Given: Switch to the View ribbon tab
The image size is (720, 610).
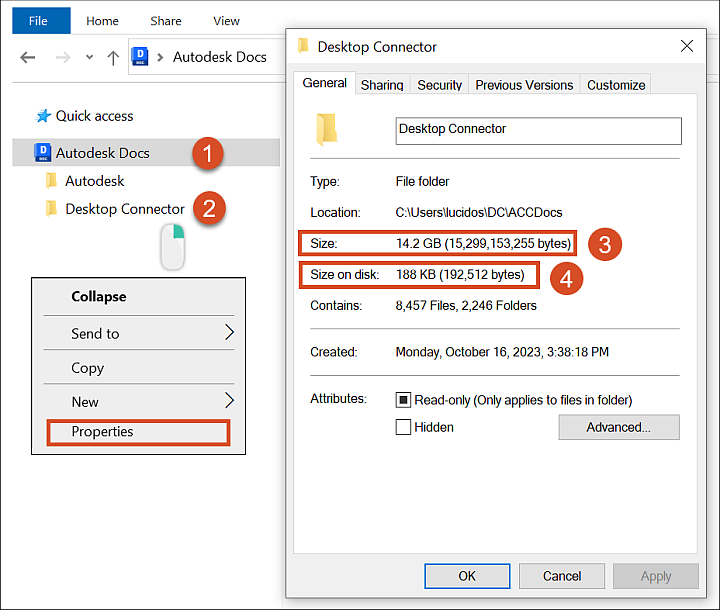Looking at the screenshot, I should pos(226,21).
